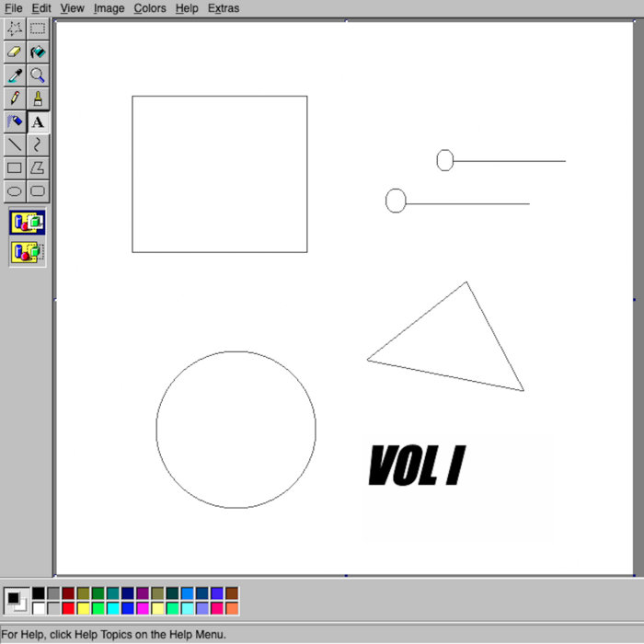Image resolution: width=644 pixels, height=644 pixels.
Task: Choose the Fill With Color bucket tool
Action: [38, 52]
